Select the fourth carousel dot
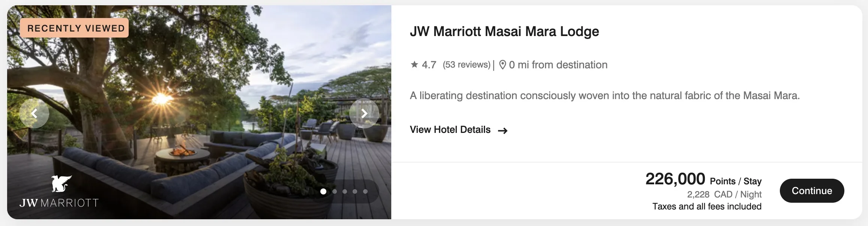 coord(355,191)
